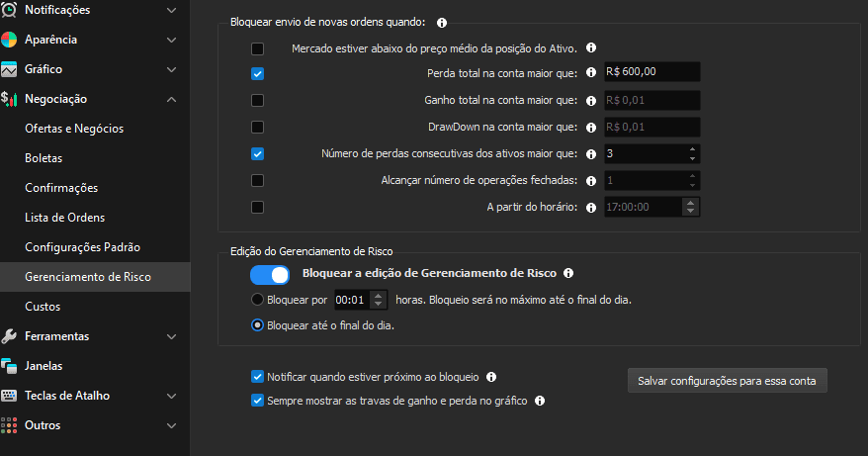Click info icon for Alcançar número de operações fechadas
The image size is (868, 456).
(x=591, y=181)
